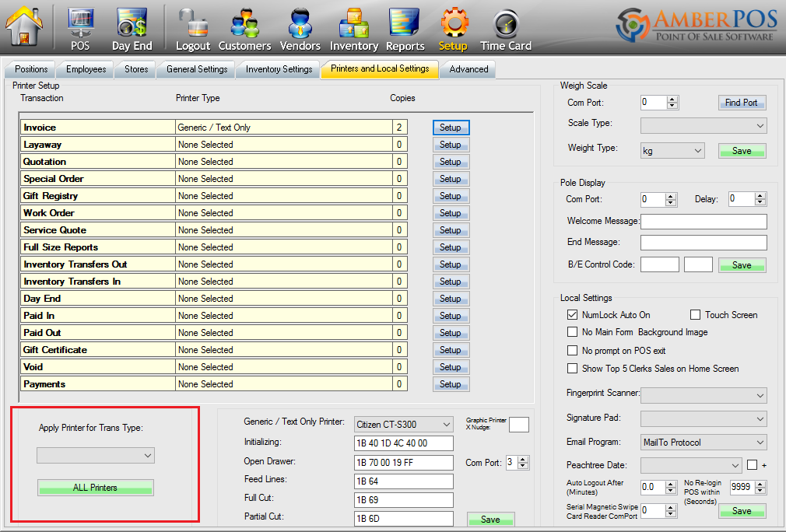
Task: Open the Weight Type kg dropdown
Action: tap(672, 150)
